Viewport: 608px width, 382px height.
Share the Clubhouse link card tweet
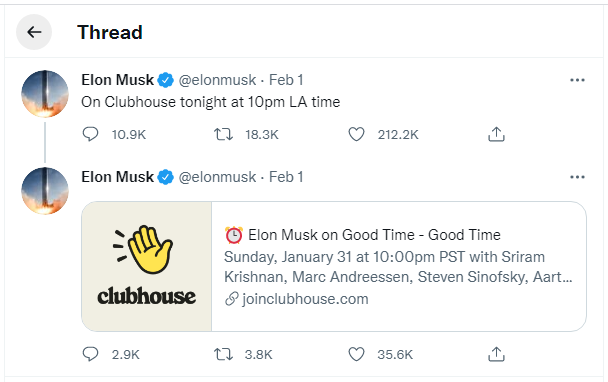click(496, 354)
